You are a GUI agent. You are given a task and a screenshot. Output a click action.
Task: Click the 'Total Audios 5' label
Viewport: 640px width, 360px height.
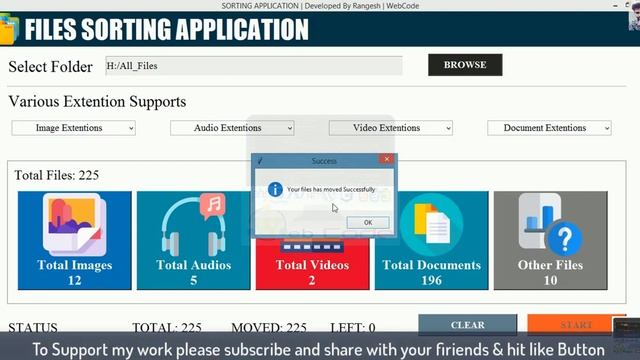(x=193, y=273)
